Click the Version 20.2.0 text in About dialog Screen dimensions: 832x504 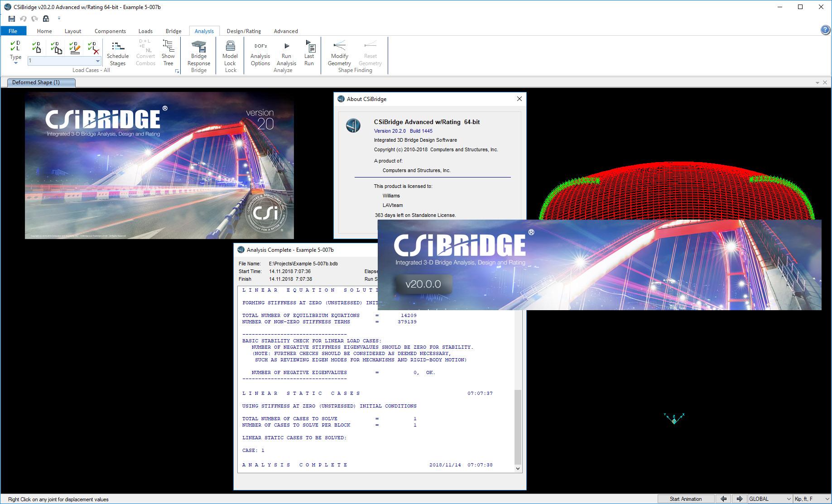(390, 131)
